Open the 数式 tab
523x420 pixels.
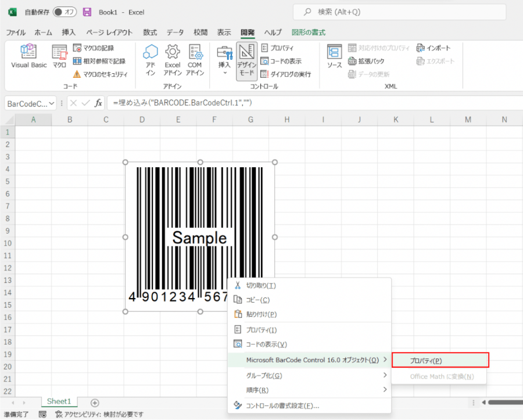click(x=150, y=33)
